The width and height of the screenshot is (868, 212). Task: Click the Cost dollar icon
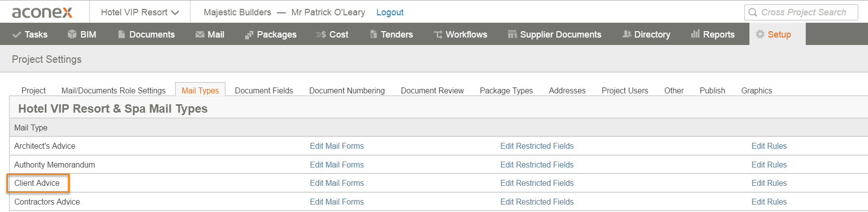click(x=321, y=35)
